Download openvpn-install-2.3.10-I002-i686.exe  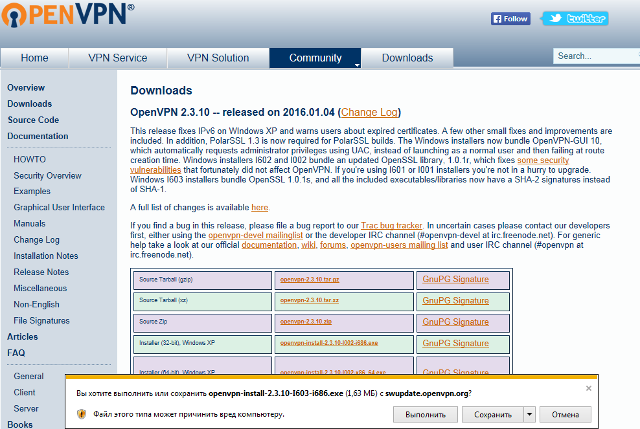click(329, 343)
